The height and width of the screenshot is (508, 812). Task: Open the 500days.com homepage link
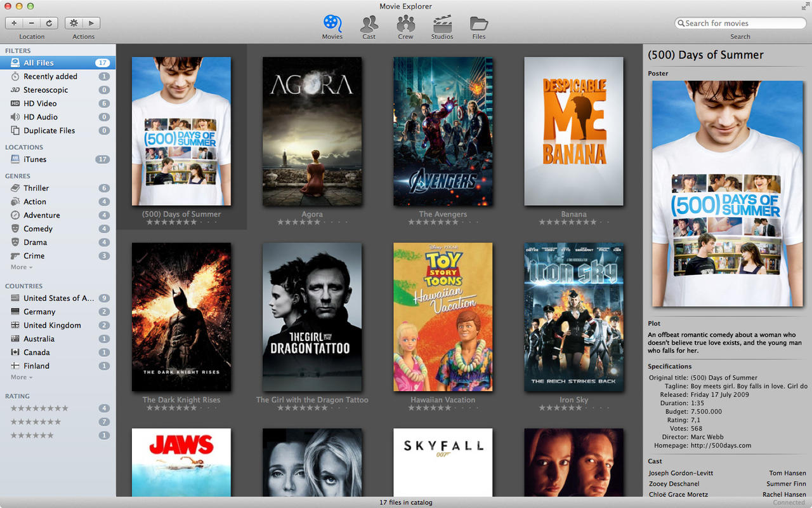pos(721,446)
